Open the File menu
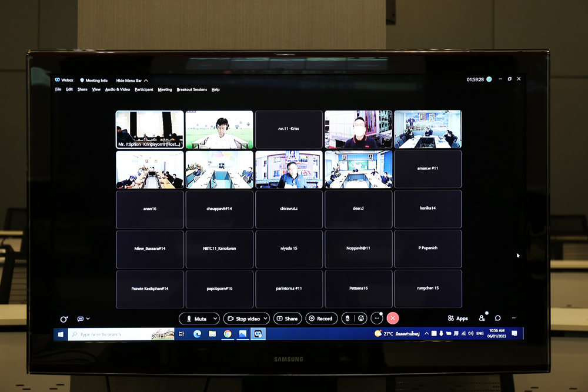This screenshot has height=392, width=588. (58, 89)
